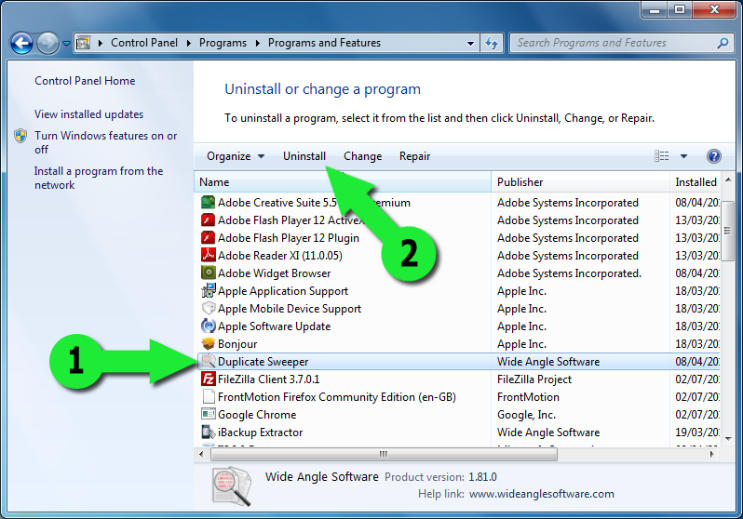The width and height of the screenshot is (743, 519).
Task: Click Bonjour package icon
Action: click(208, 344)
